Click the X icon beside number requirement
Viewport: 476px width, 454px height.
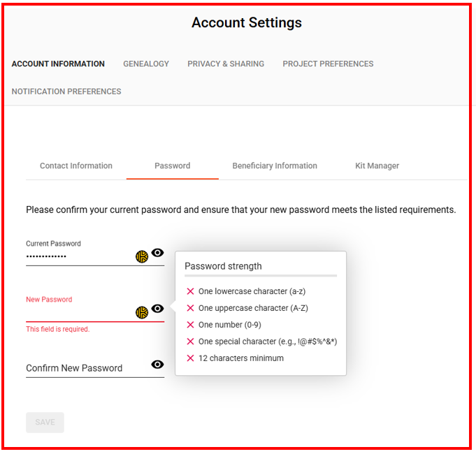click(190, 325)
